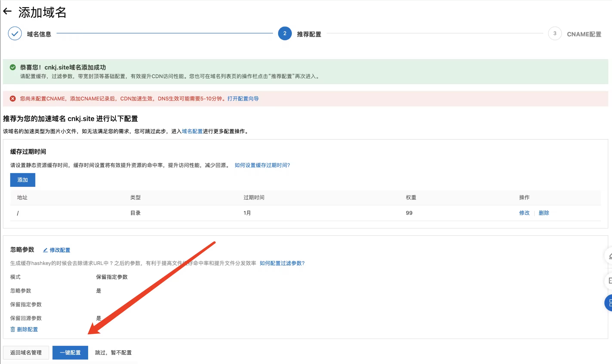Select the CNAME配置 step label
Screen dimensions: 612x364
[584, 34]
